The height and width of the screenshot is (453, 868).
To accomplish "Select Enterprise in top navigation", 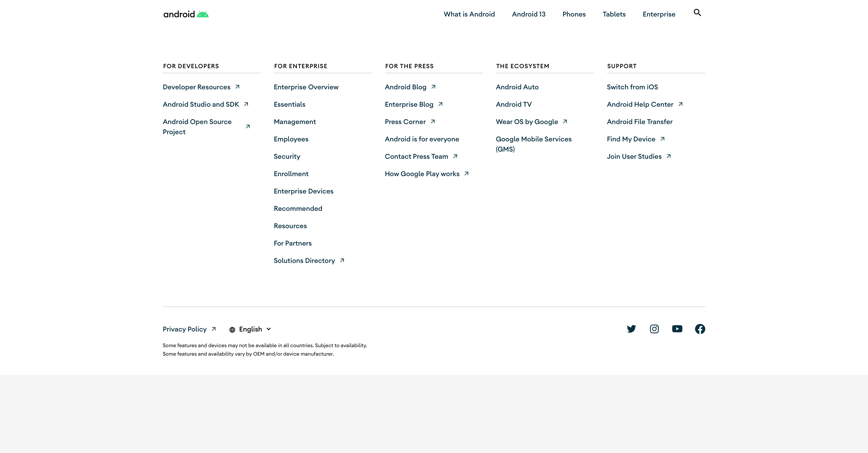I will pyautogui.click(x=659, y=14).
